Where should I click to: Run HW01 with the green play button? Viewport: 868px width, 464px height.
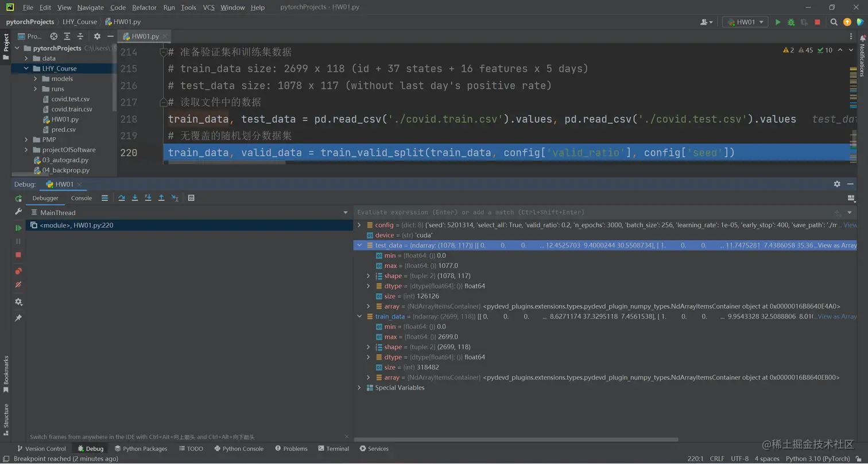tap(778, 22)
